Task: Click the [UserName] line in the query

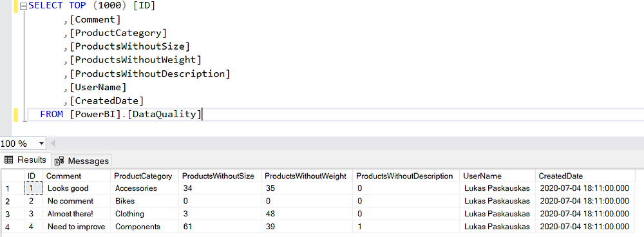Action: (98, 87)
